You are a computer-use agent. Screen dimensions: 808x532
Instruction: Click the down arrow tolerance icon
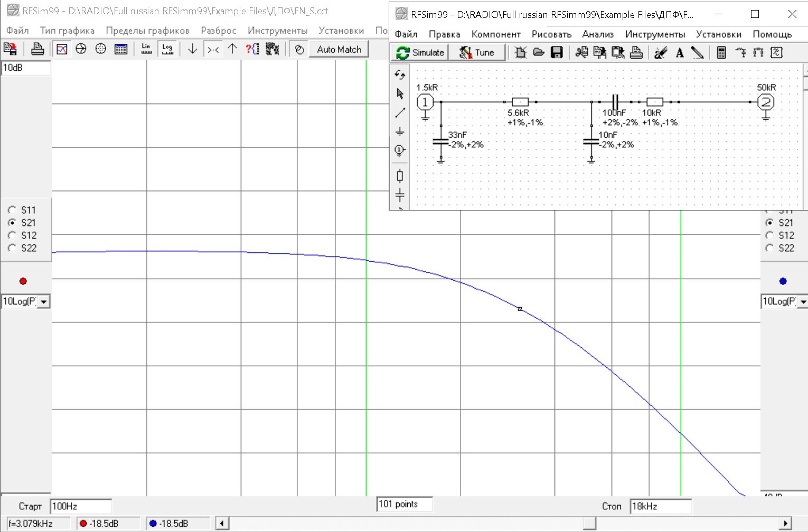(193, 49)
